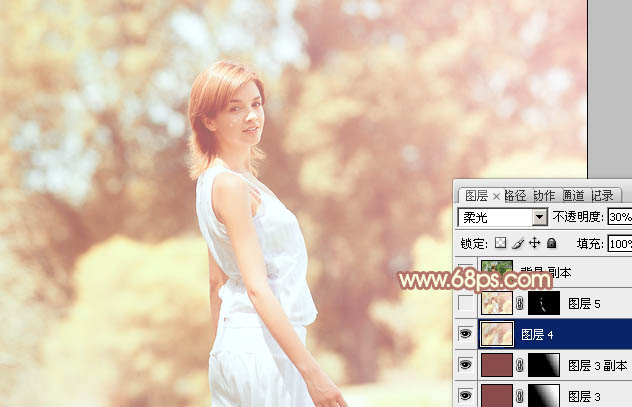Click the lock position move icon
This screenshot has height=407, width=632.
click(x=534, y=243)
